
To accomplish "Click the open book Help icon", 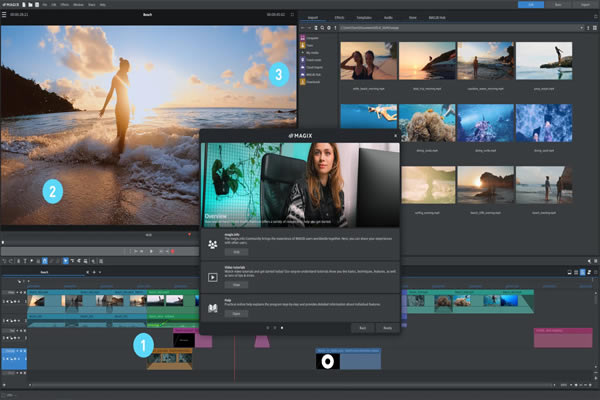I will coord(212,306).
